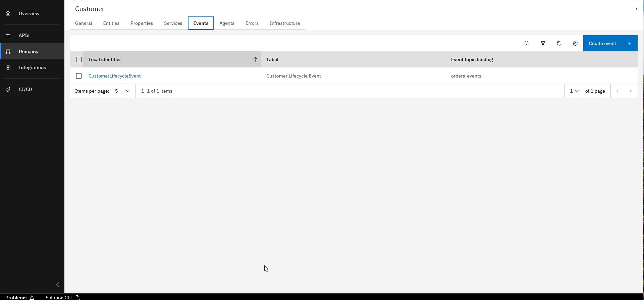Sort by Local identifier arrow
644x300 pixels.
point(255,59)
